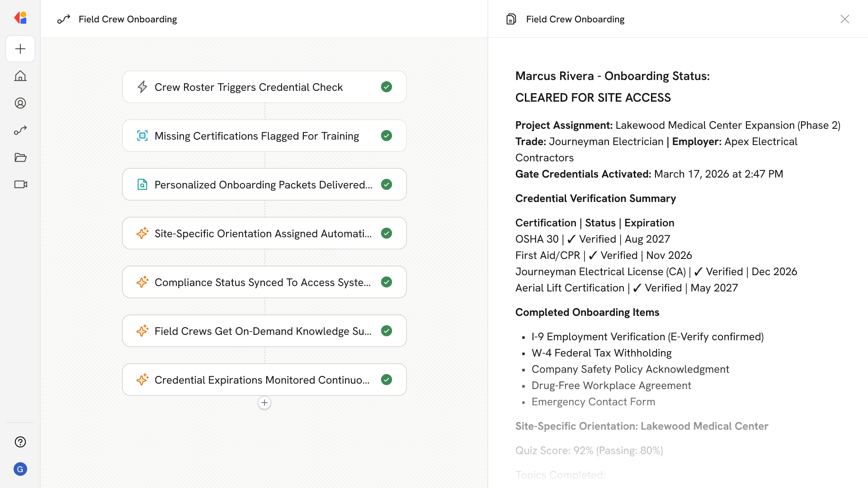The width and height of the screenshot is (868, 488).
Task: Click the G user avatar
Action: pos(20,469)
